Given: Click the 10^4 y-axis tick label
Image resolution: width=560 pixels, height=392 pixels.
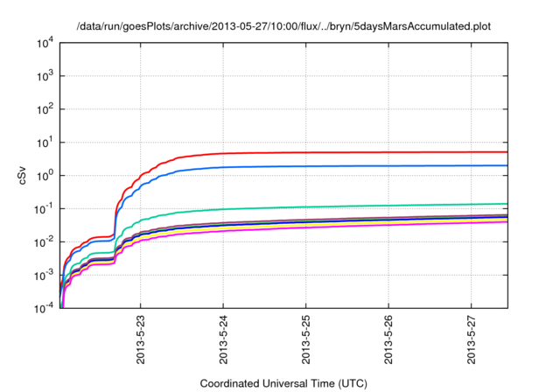Looking at the screenshot, I should 45,44.
